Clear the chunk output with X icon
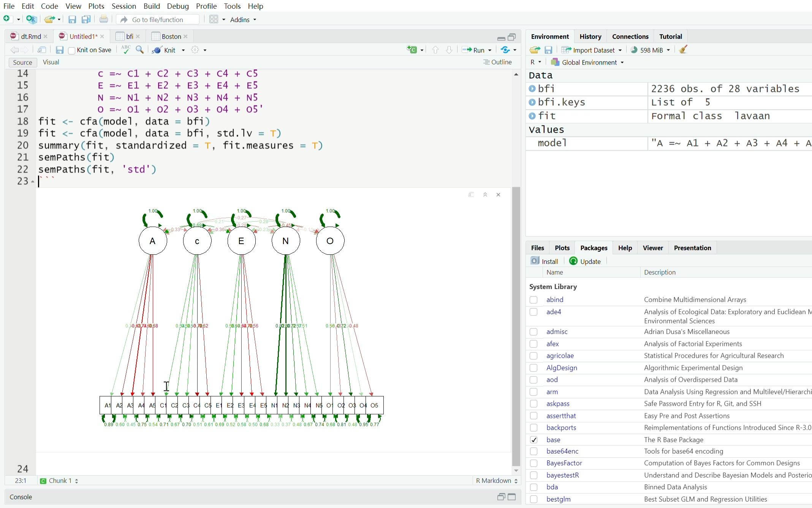This screenshot has width=812, height=508. point(499,195)
